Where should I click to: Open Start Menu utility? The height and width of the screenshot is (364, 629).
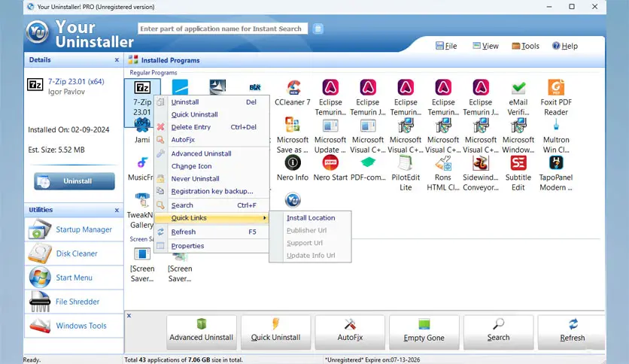coord(74,278)
